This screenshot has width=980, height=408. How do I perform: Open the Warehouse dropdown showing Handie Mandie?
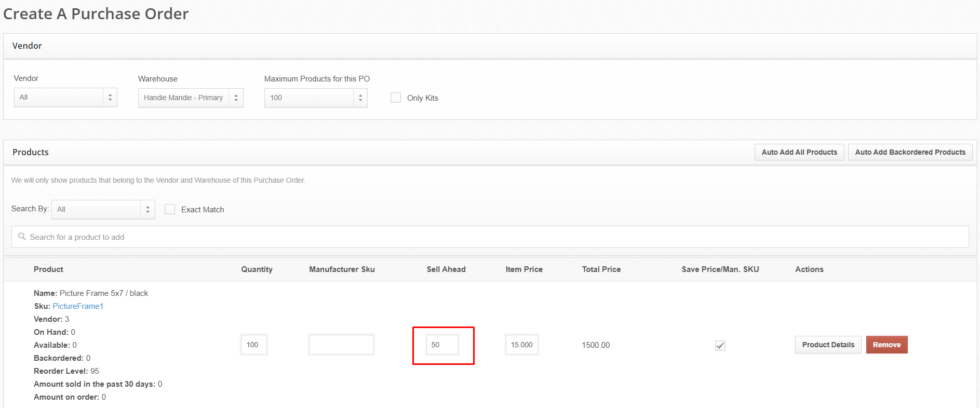[190, 98]
